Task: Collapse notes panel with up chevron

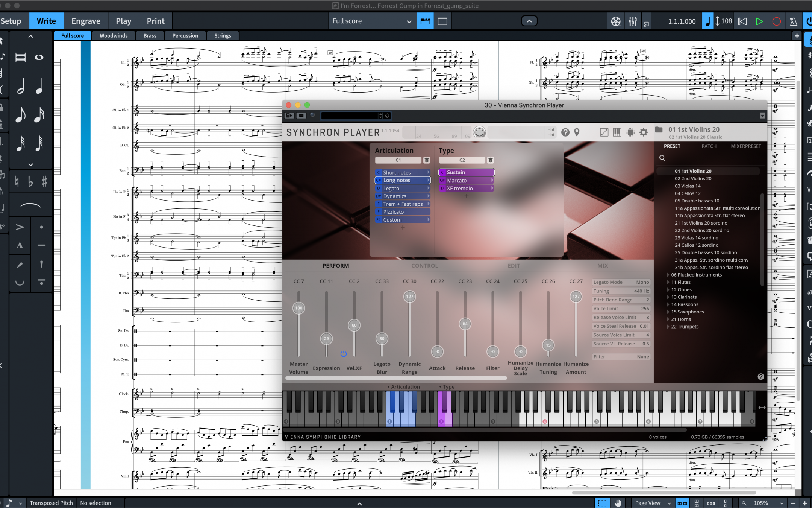Action: click(31, 36)
